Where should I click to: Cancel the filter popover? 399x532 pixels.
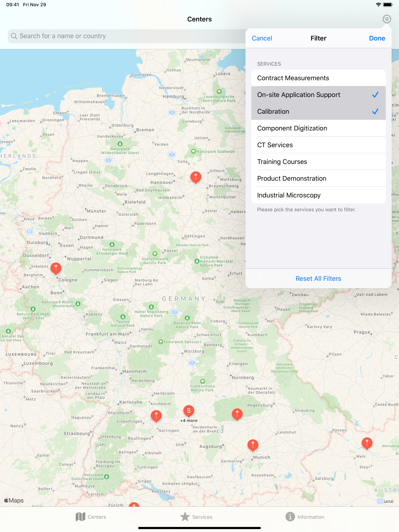(x=262, y=38)
